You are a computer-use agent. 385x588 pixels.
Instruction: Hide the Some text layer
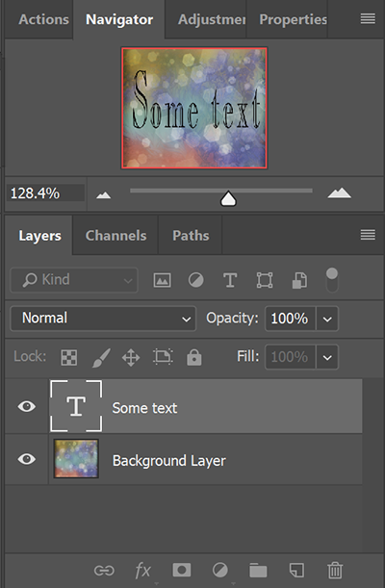click(x=27, y=406)
